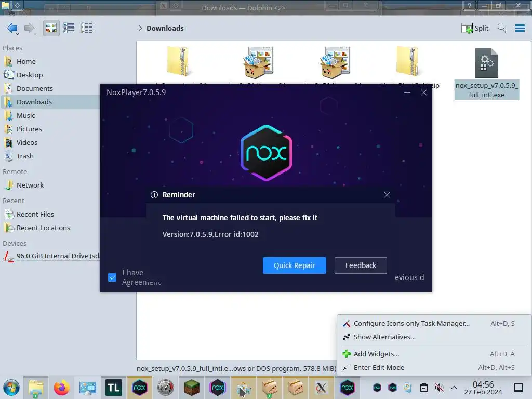The image size is (532, 399).
Task: Open the Dolphin search tool
Action: (502, 28)
